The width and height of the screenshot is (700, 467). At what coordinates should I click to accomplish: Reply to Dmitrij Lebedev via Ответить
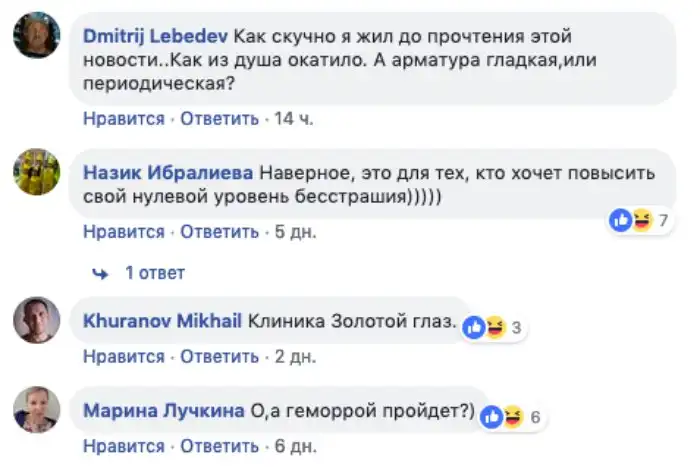click(x=219, y=119)
